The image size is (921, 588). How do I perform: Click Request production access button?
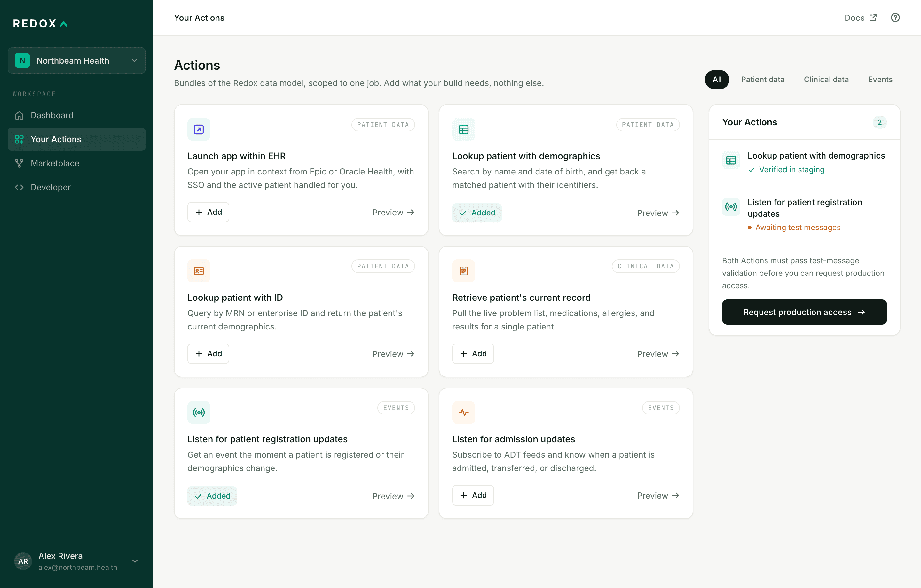pyautogui.click(x=804, y=312)
